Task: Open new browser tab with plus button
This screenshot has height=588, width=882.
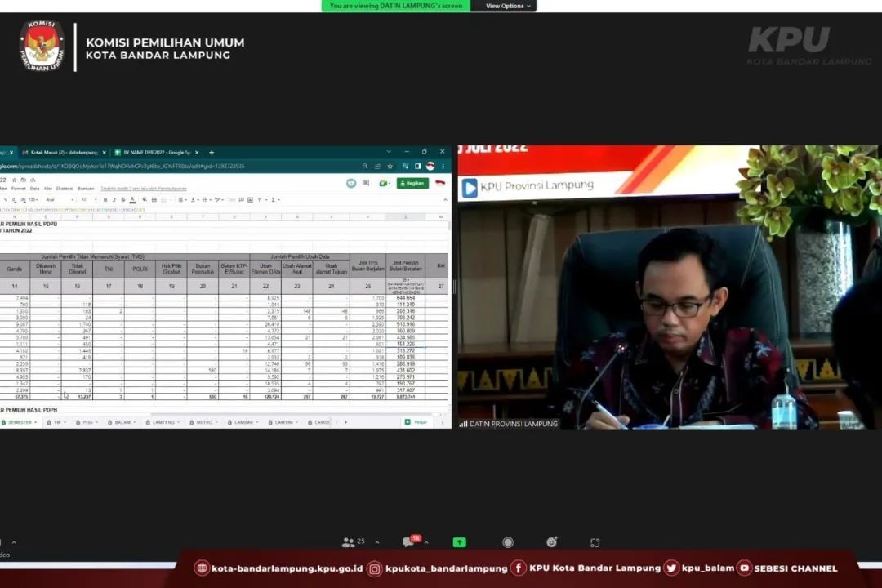Action: click(212, 152)
